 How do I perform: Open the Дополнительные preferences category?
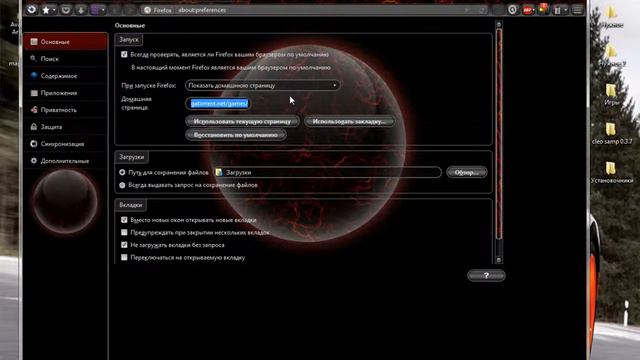[x=66, y=161]
